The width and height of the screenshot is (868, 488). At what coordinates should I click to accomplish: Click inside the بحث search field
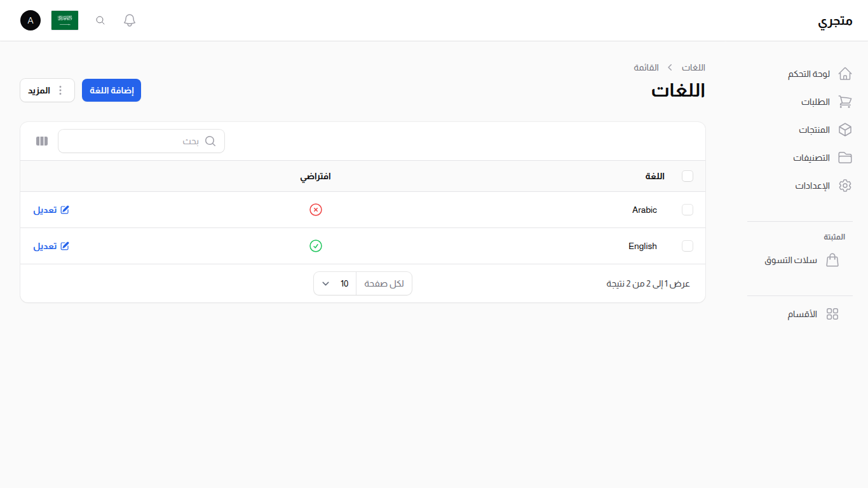(140, 140)
